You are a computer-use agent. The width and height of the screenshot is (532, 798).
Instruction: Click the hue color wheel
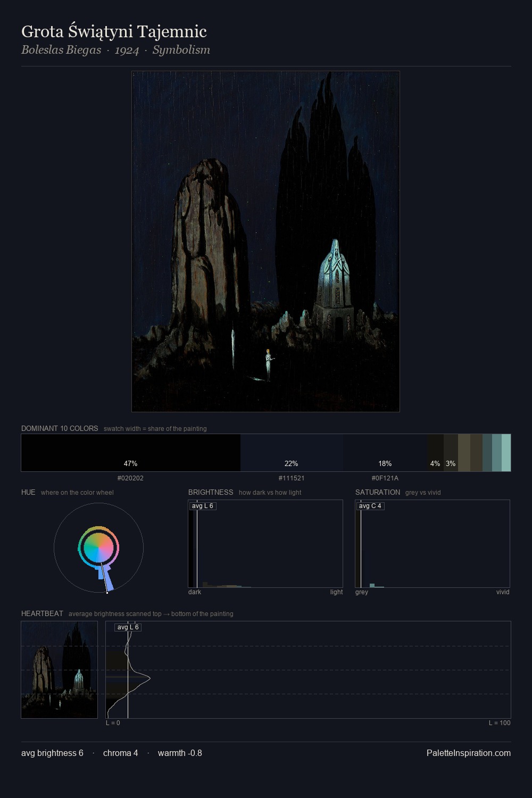98,547
